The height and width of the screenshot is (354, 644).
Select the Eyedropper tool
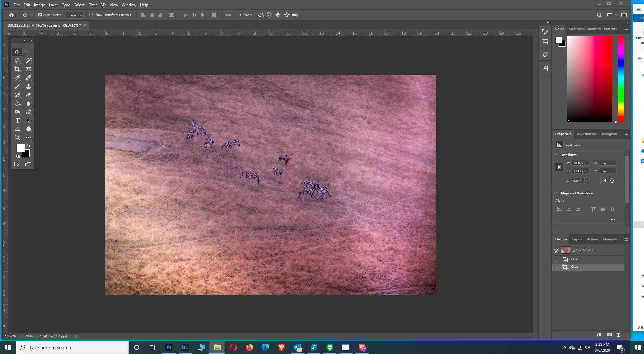[17, 78]
